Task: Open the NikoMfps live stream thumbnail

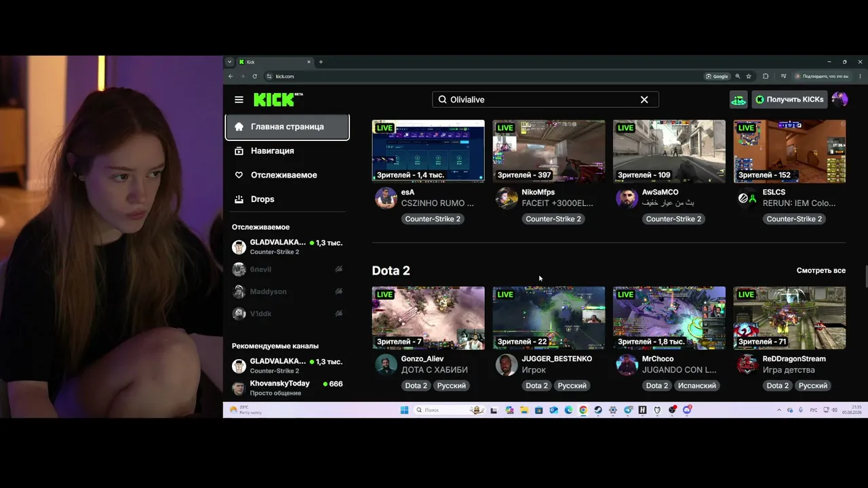Action: pyautogui.click(x=549, y=151)
